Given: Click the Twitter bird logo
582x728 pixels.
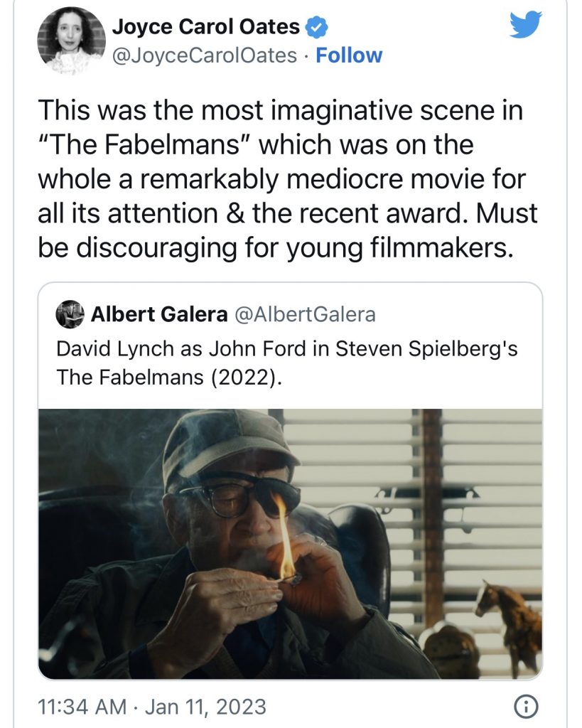Looking at the screenshot, I should coord(526,27).
